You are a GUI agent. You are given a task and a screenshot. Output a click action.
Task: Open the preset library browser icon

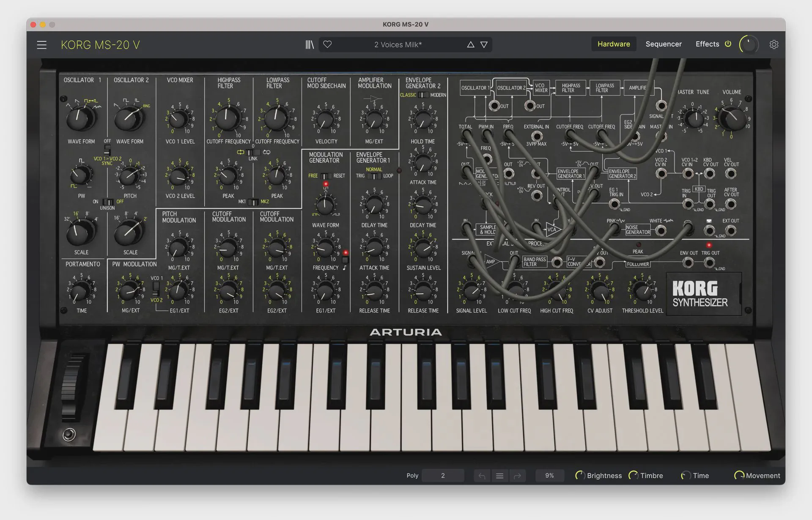coord(310,44)
